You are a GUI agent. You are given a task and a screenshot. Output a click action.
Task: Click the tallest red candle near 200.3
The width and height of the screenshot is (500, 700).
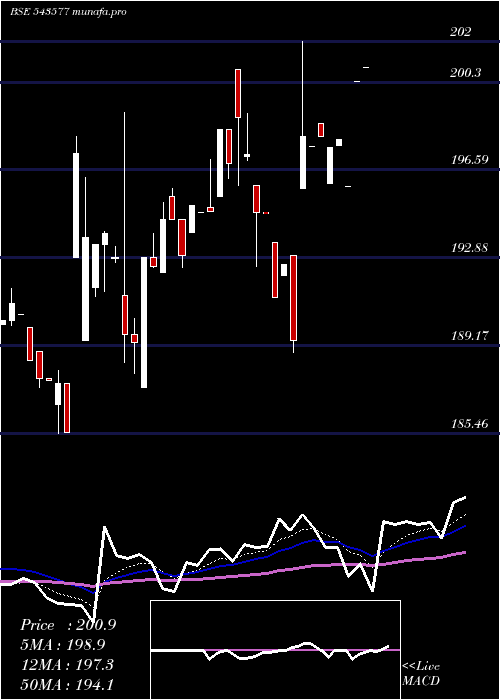coord(238,93)
